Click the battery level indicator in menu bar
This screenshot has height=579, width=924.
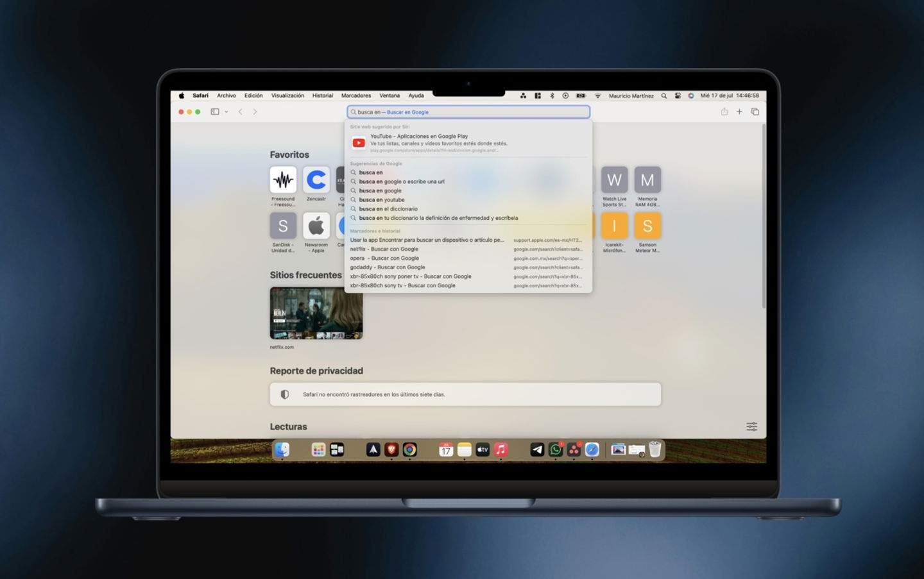[x=581, y=95]
